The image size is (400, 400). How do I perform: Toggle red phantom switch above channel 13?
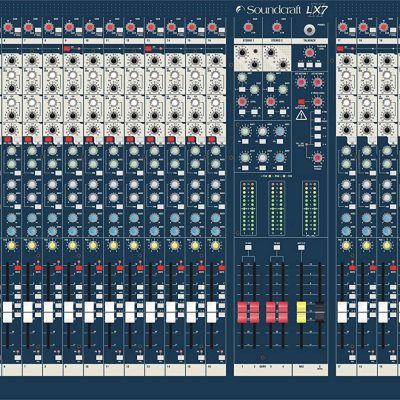(149, 49)
